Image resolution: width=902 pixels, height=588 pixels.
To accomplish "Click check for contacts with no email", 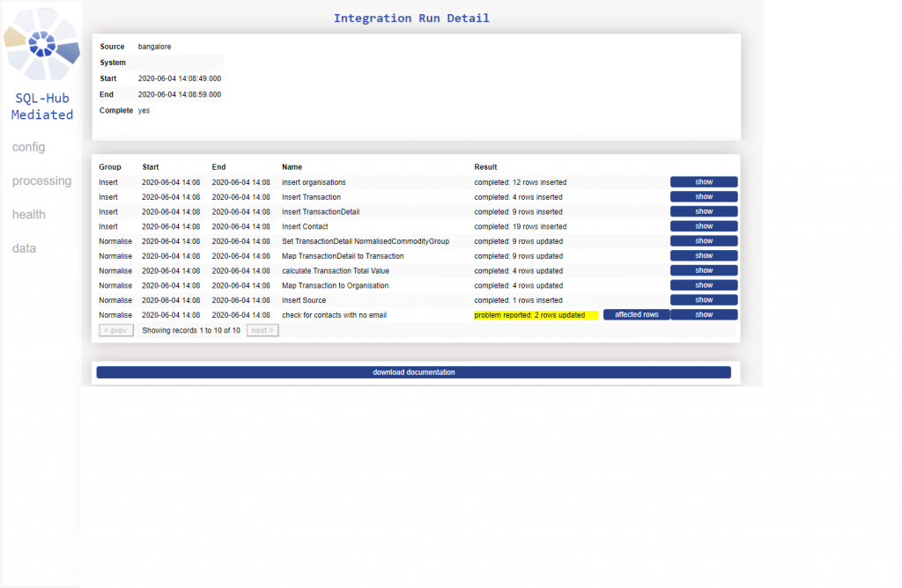I will click(x=334, y=315).
